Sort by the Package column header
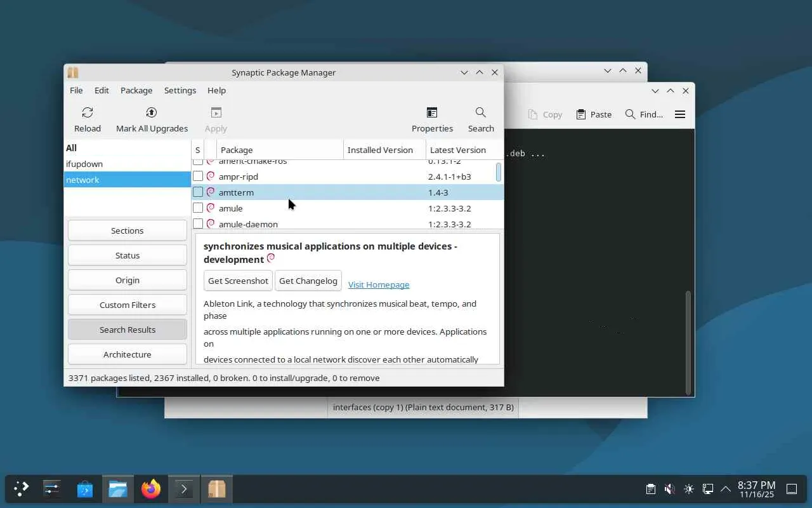Image resolution: width=812 pixels, height=508 pixels. [x=280, y=150]
